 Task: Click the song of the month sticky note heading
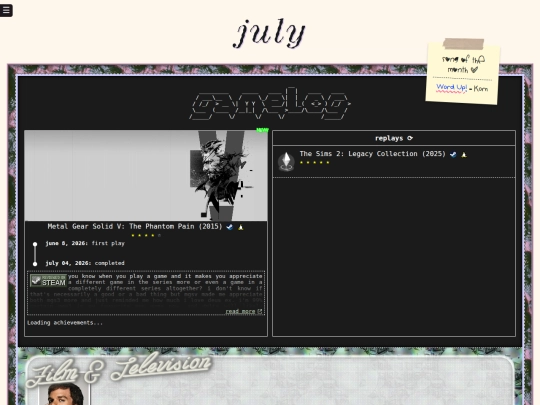[x=463, y=64]
